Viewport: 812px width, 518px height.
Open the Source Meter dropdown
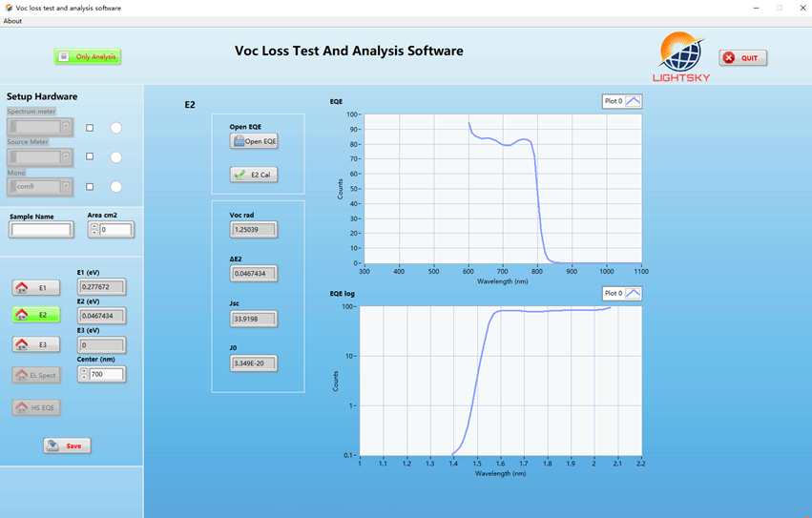(66, 156)
